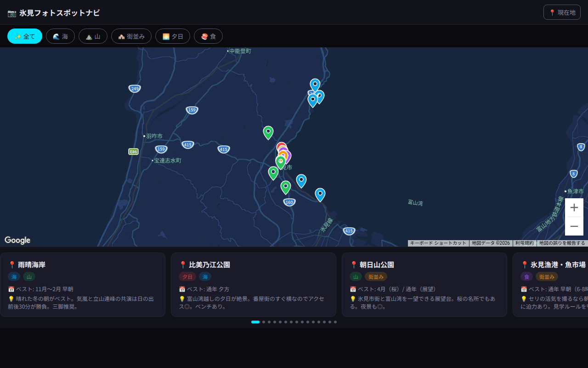Toggle the 山 (mountain) filter chip
588x368 pixels.
click(x=93, y=36)
